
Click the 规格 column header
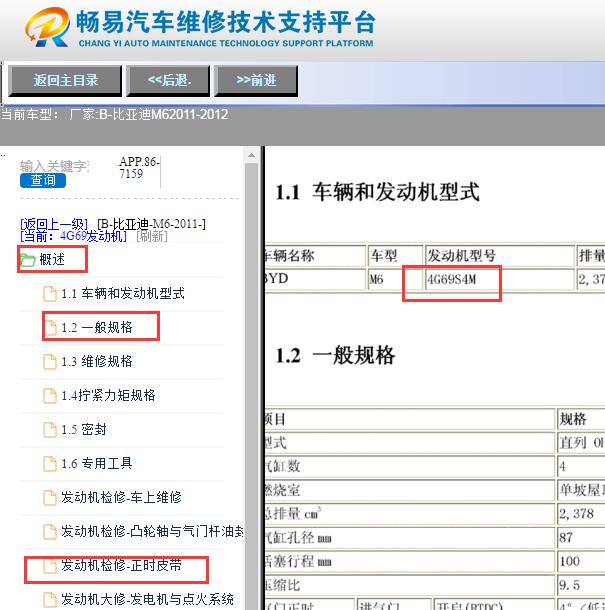581,419
